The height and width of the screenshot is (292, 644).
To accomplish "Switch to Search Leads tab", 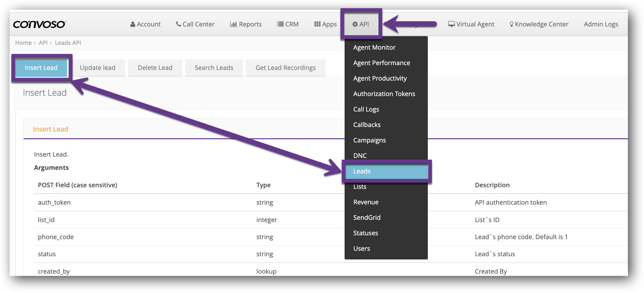I will coord(214,68).
